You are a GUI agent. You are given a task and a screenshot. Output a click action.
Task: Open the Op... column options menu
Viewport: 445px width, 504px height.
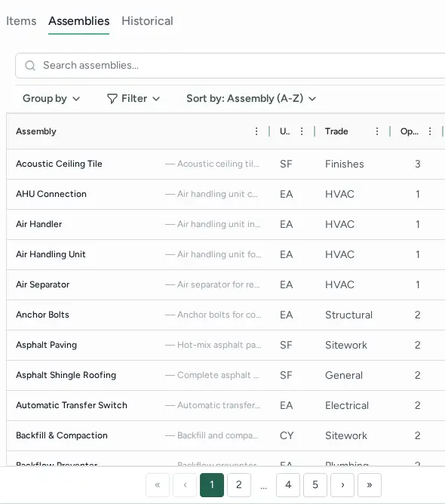point(430,131)
